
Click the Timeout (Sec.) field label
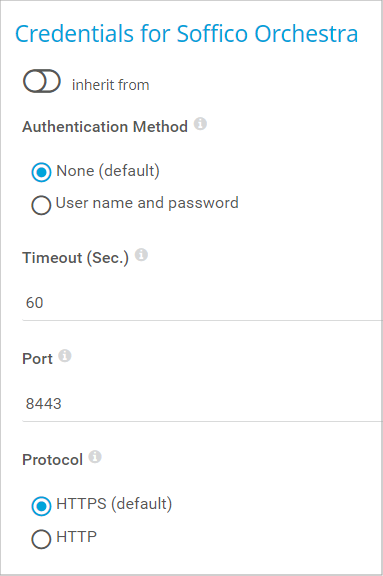coord(75,258)
